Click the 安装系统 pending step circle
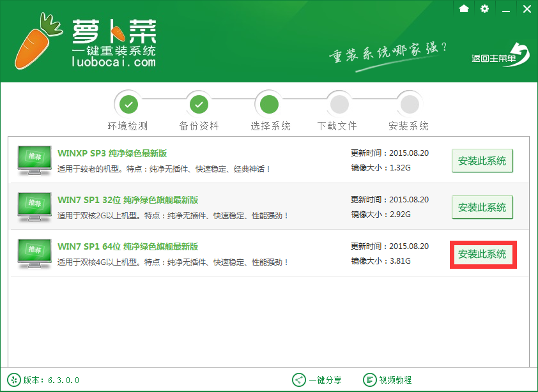Viewport: 538px width, 392px height. coord(410,104)
